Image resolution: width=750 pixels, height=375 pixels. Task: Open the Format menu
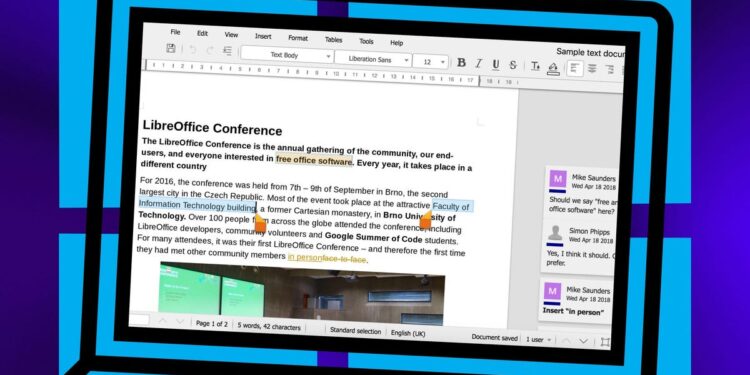point(298,38)
